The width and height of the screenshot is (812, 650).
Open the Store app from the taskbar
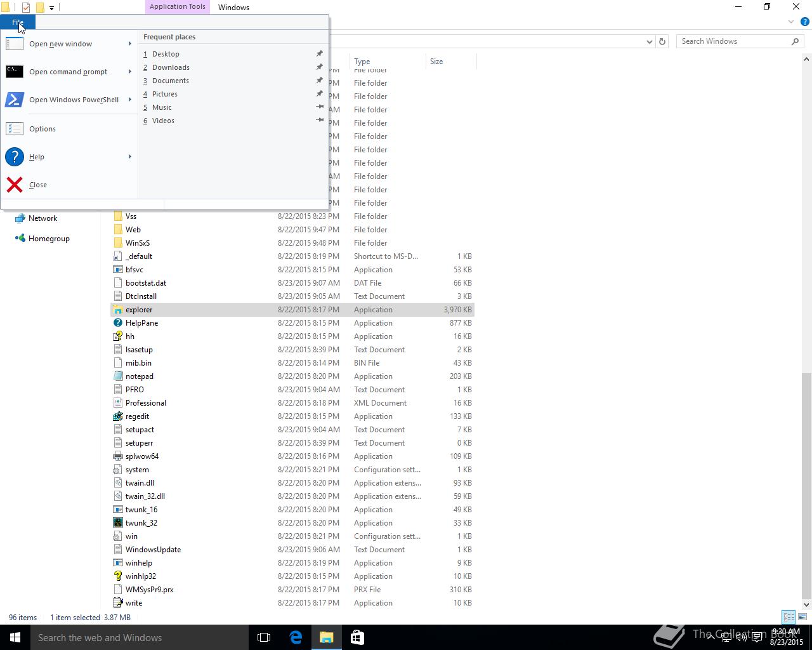click(357, 637)
